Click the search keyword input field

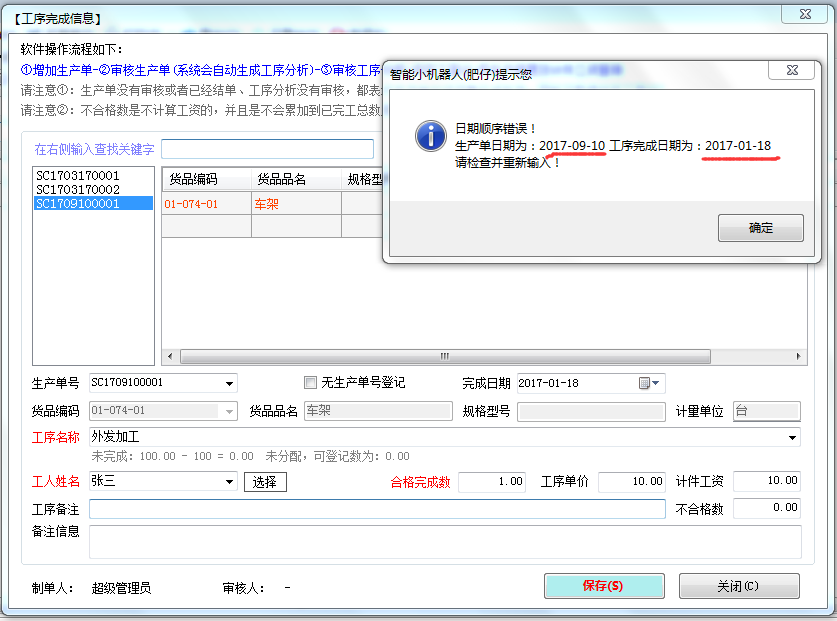267,149
